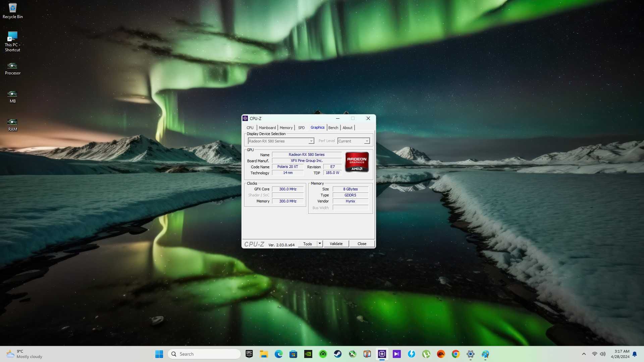Click GFX Core '300.0 MHz' value

tap(287, 189)
